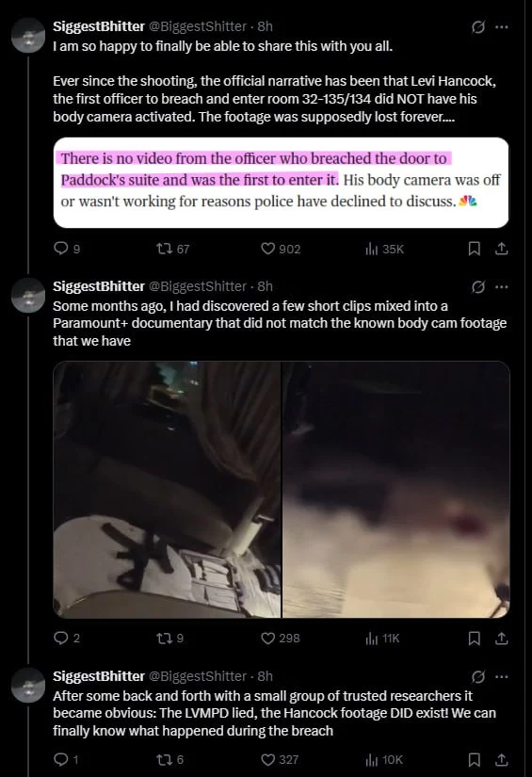Open more options menu on first post
Screen dimensions: 532x777
(x=502, y=26)
